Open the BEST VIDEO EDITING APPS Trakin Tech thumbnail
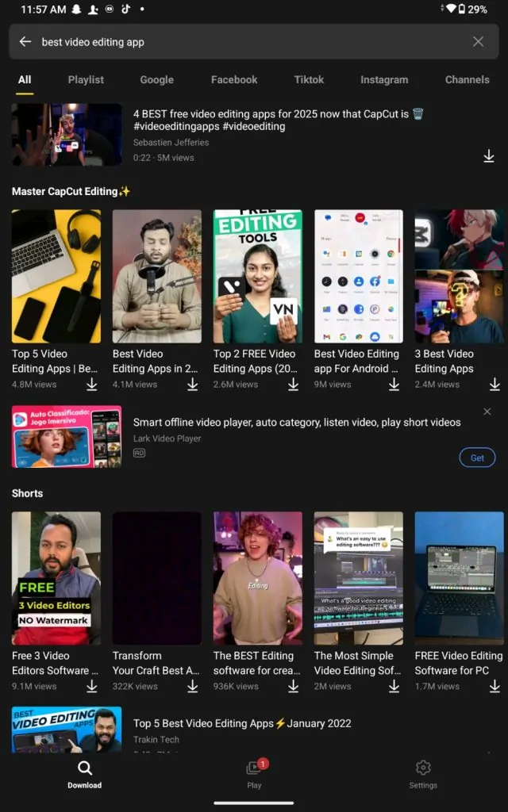Screen dimensions: 508x812 (x=67, y=730)
